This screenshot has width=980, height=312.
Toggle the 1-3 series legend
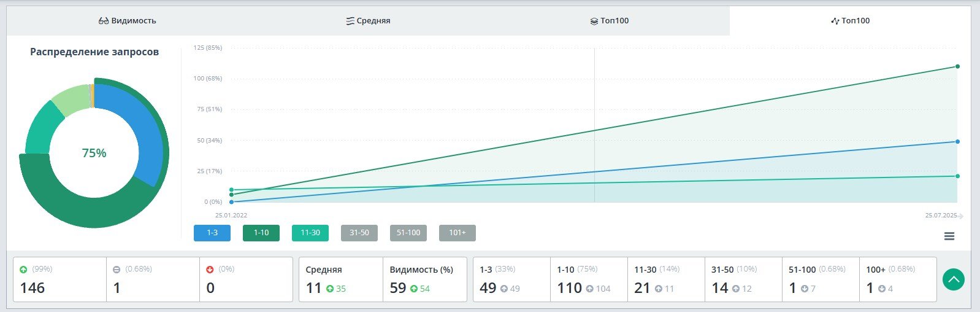coord(212,233)
